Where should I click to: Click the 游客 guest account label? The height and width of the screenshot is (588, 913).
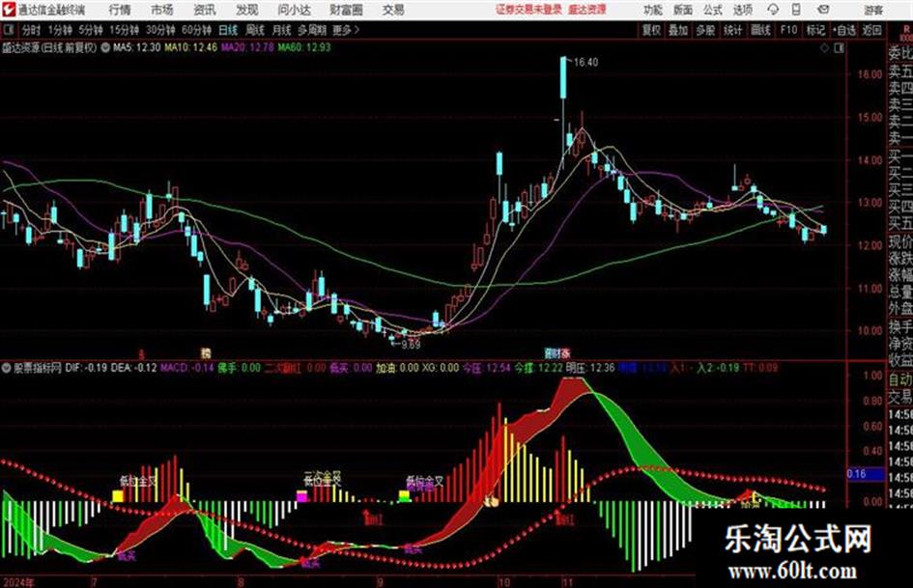pyautogui.click(x=873, y=10)
